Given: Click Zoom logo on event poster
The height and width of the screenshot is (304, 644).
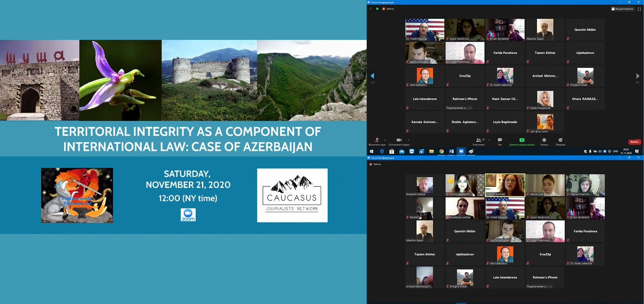Looking at the screenshot, I should 188,215.
